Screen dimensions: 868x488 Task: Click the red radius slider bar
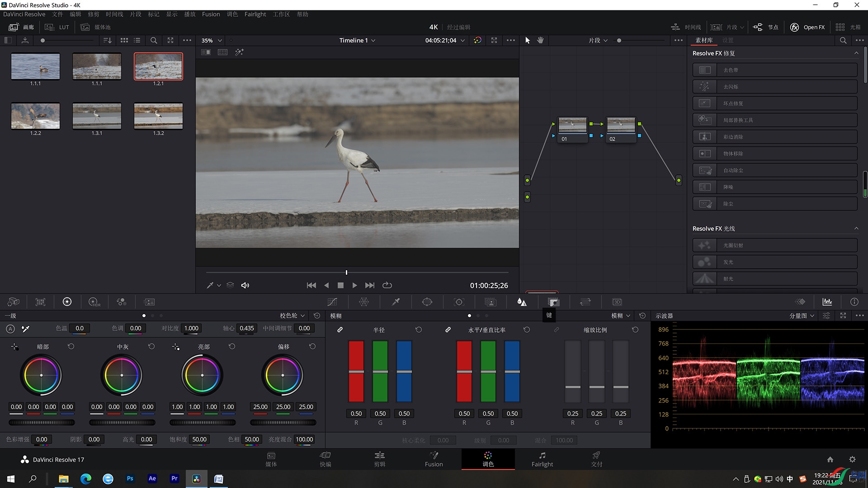[356, 371]
